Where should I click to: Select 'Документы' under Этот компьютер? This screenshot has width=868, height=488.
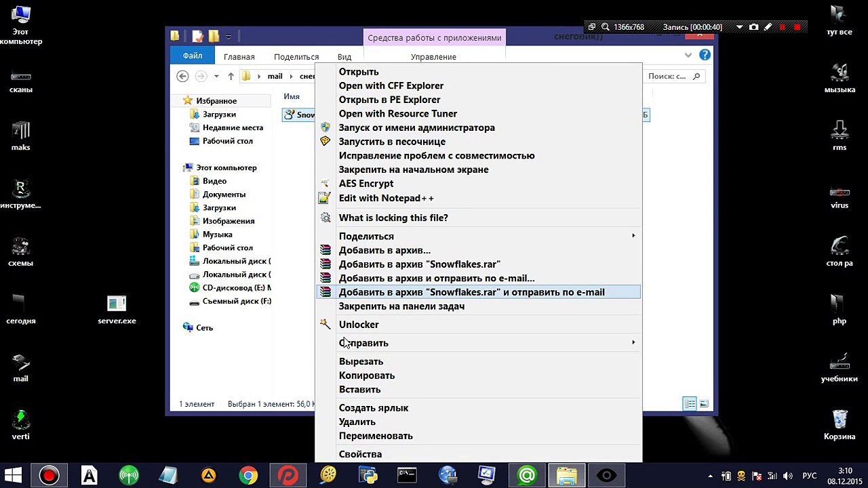coord(224,195)
